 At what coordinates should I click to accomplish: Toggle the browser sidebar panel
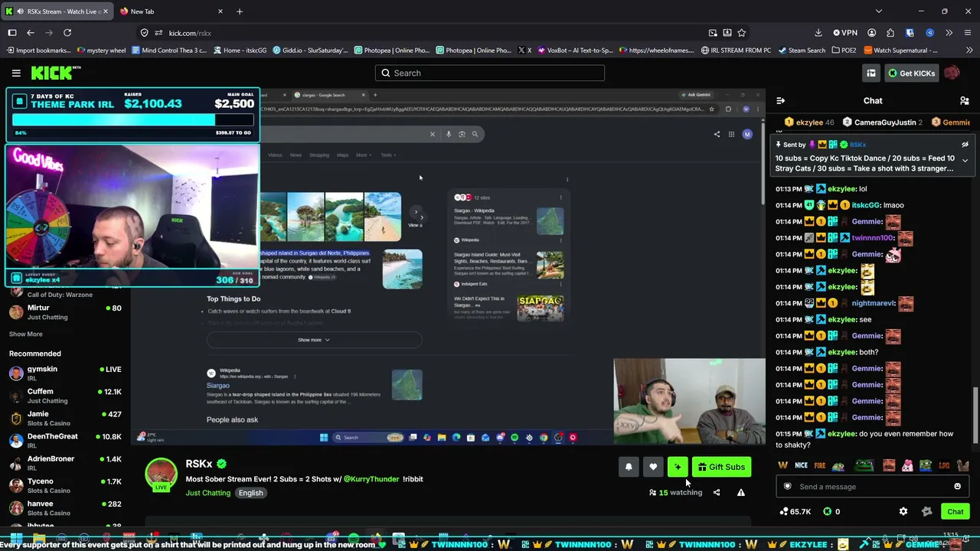click(x=12, y=33)
